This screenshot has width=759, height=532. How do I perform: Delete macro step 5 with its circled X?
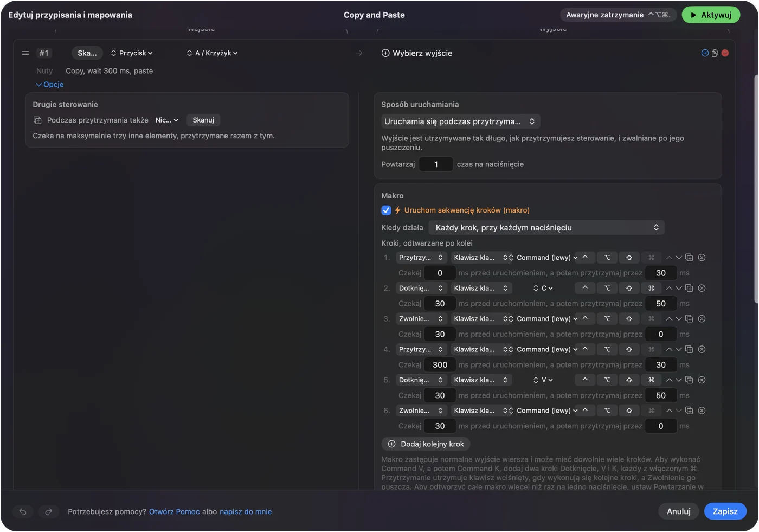point(702,380)
